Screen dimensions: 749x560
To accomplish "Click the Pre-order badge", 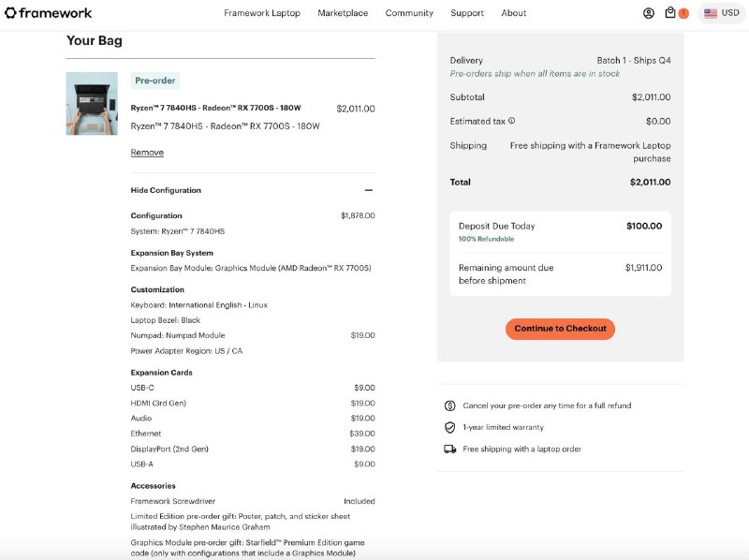I will [155, 81].
